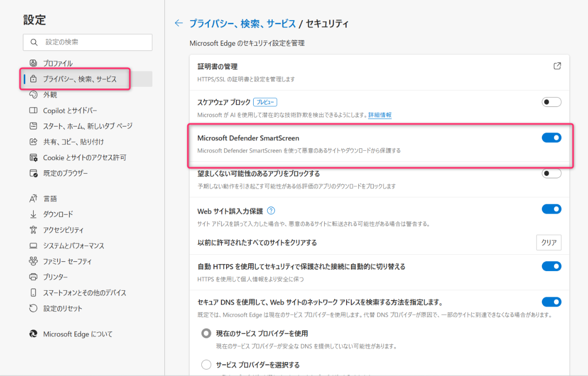The image size is (588, 376).
Task: Click the アクセシビリティ person icon
Action: pyautogui.click(x=33, y=230)
